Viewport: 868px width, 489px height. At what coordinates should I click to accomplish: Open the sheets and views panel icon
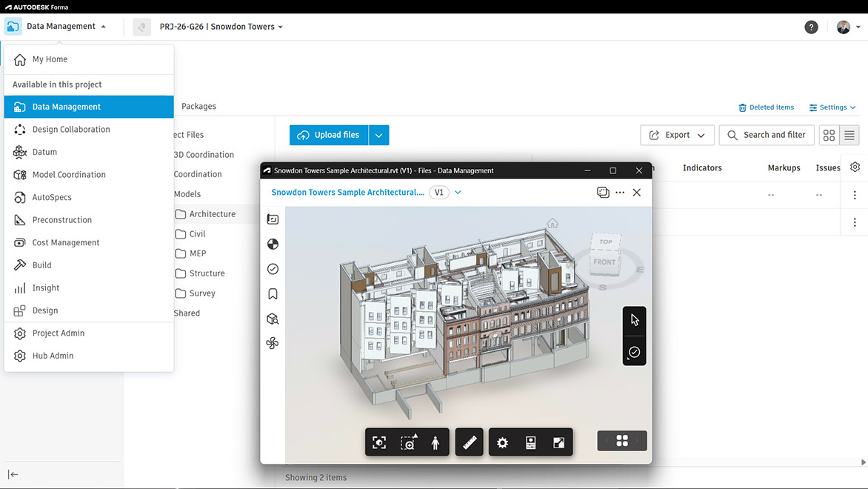pyautogui.click(x=273, y=219)
